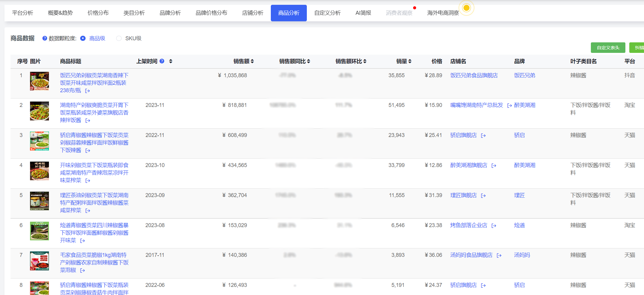Sort table by 上架时间 arrows
Image resolution: width=644 pixels, height=295 pixels.
click(x=171, y=61)
